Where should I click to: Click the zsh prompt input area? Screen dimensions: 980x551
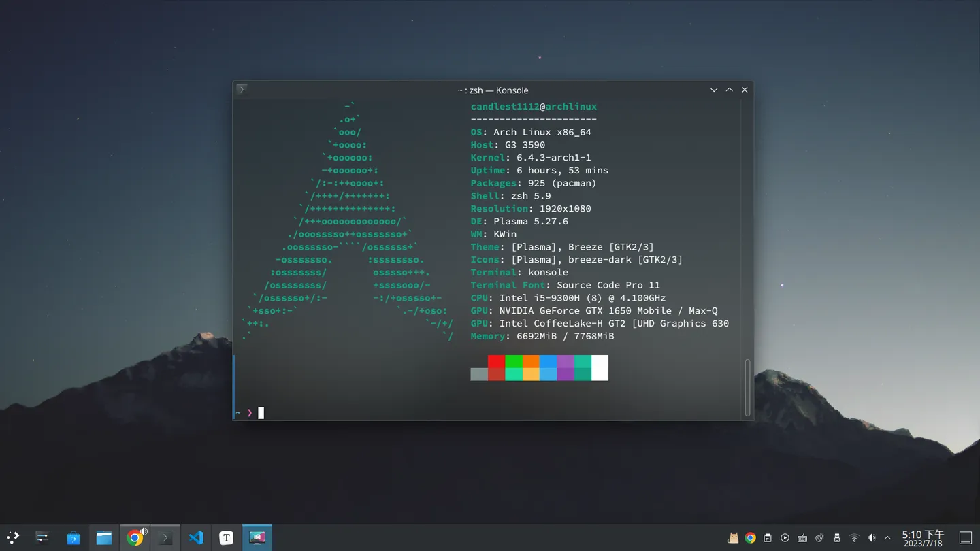(x=262, y=412)
